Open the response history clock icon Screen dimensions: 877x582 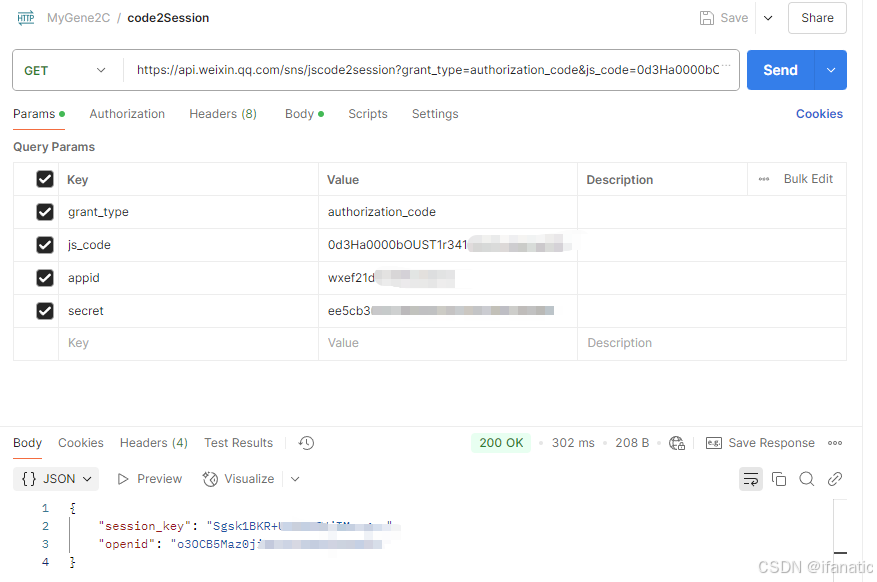(306, 443)
